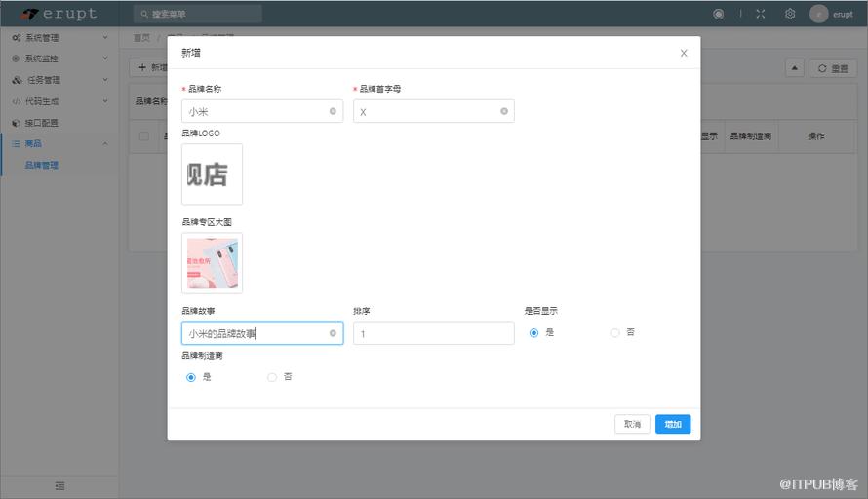Select 是 for 品牌制造商
868x499 pixels.
tap(191, 377)
